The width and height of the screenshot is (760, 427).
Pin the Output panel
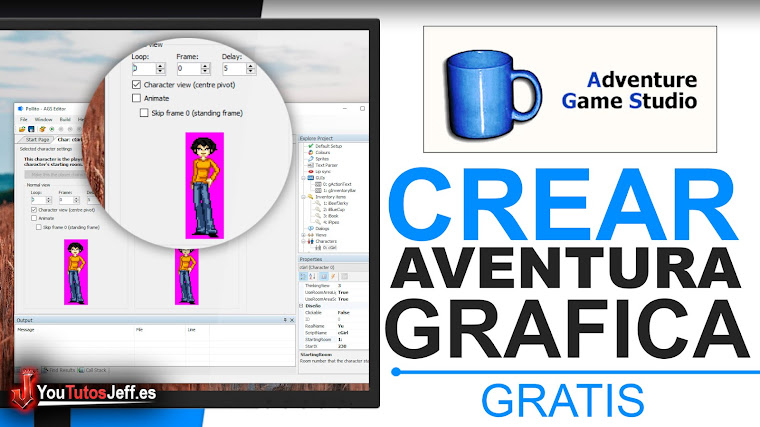point(285,320)
